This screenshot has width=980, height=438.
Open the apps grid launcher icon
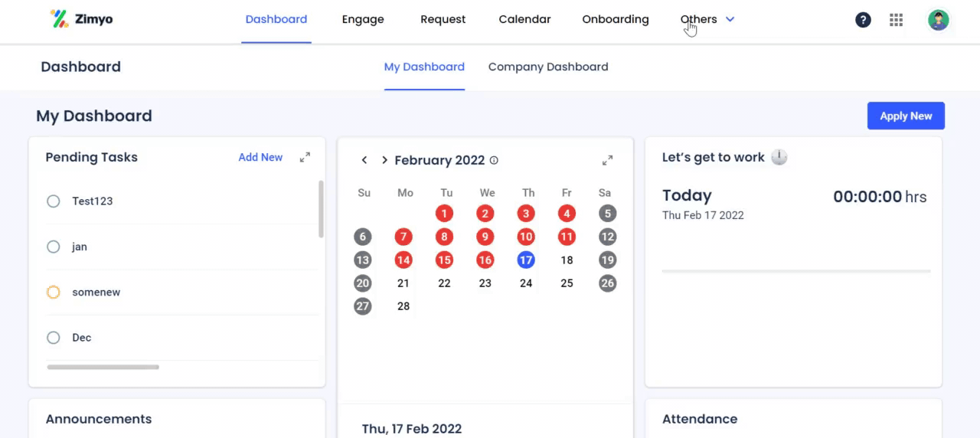click(x=897, y=20)
